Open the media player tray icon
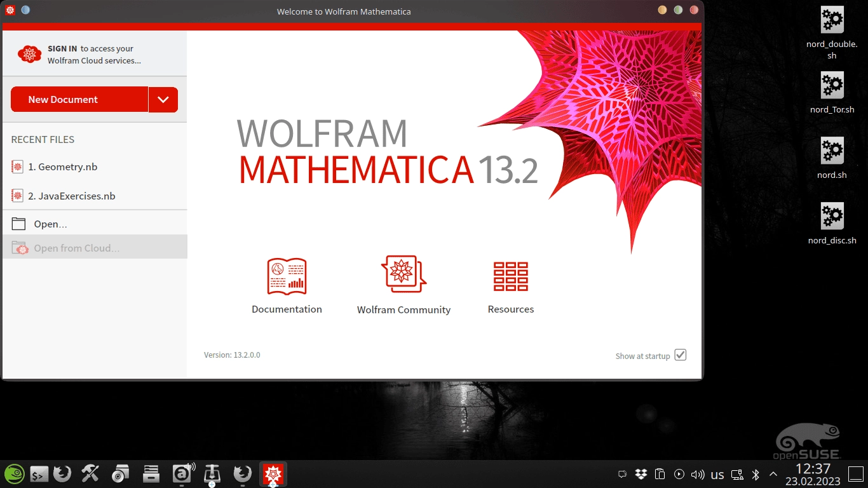The image size is (868, 488). pos(679,474)
